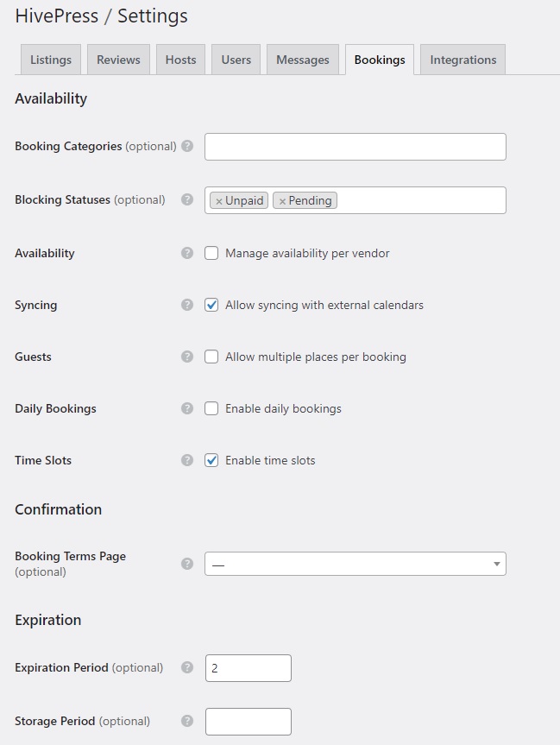Click help icon for Time Slots
This screenshot has height=745, width=560.
(x=187, y=460)
